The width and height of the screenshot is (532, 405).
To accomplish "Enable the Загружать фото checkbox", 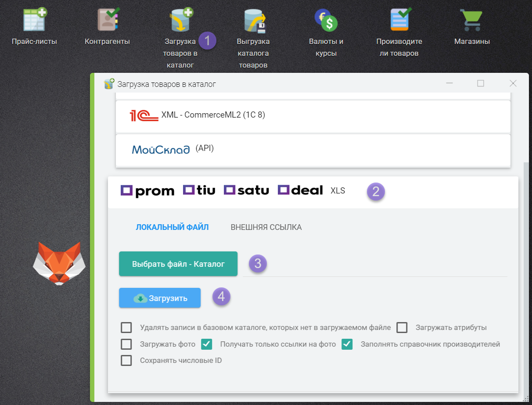I will pos(126,344).
